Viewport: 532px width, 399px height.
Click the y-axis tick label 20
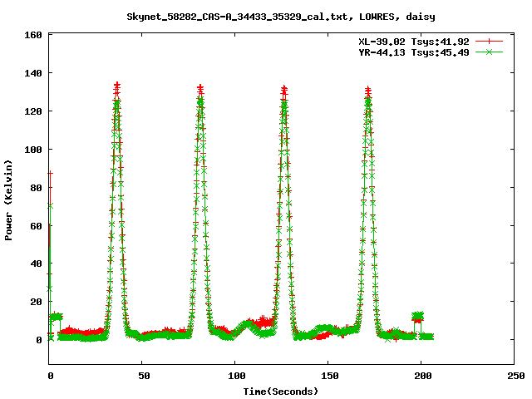pos(36,302)
